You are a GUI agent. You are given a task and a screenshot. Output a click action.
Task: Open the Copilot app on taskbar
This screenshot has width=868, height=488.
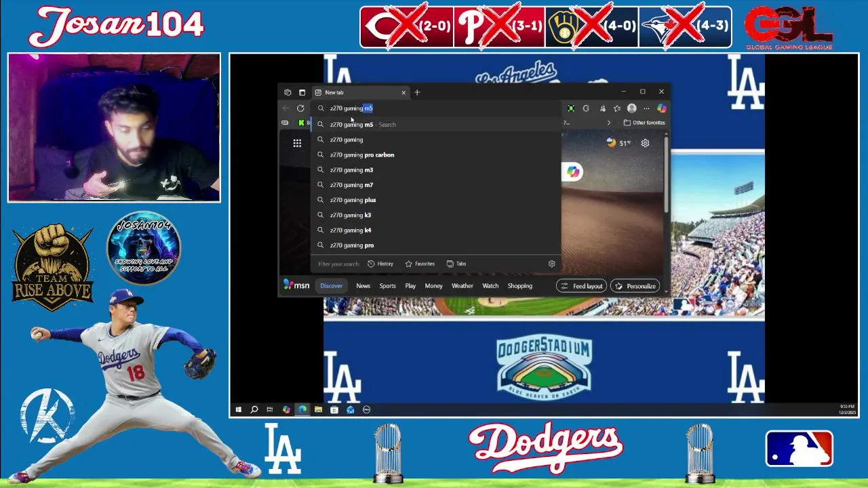[x=286, y=409]
